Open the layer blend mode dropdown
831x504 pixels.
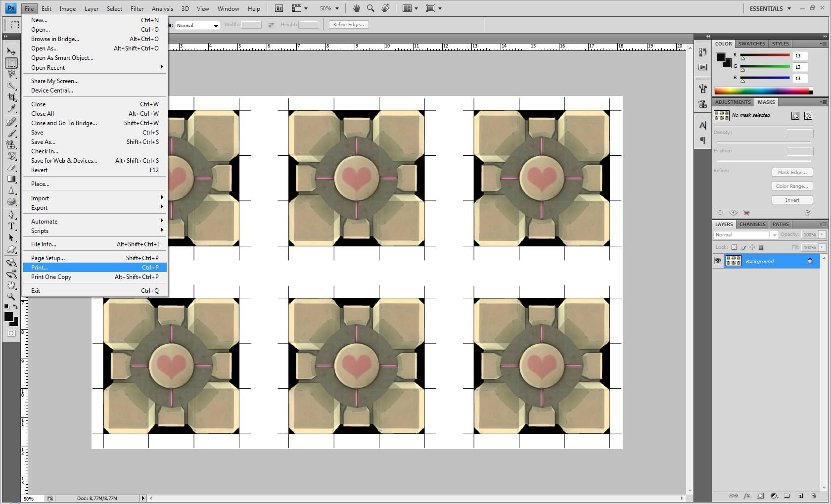pyautogui.click(x=746, y=235)
